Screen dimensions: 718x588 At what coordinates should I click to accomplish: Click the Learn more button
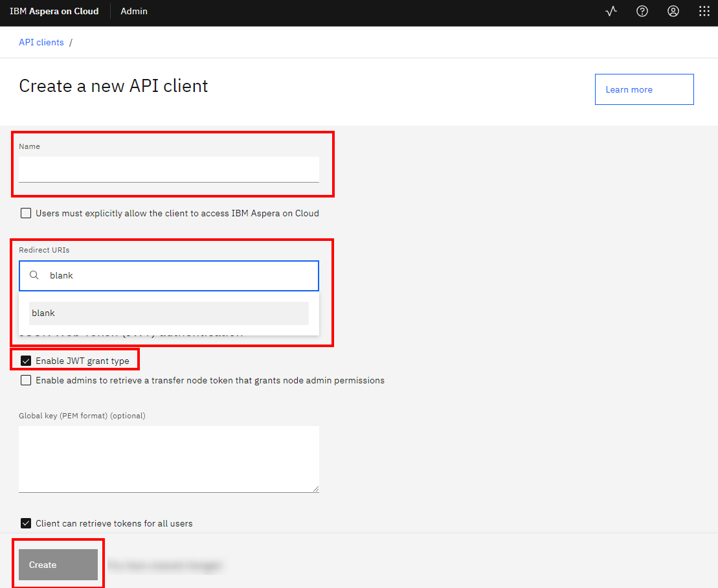click(644, 89)
